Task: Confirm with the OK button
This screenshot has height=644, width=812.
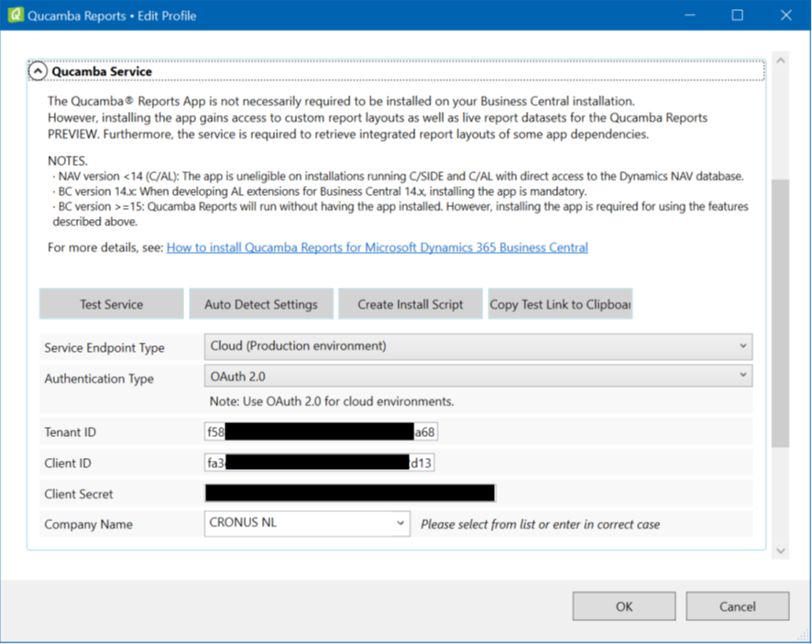Action: tap(624, 606)
